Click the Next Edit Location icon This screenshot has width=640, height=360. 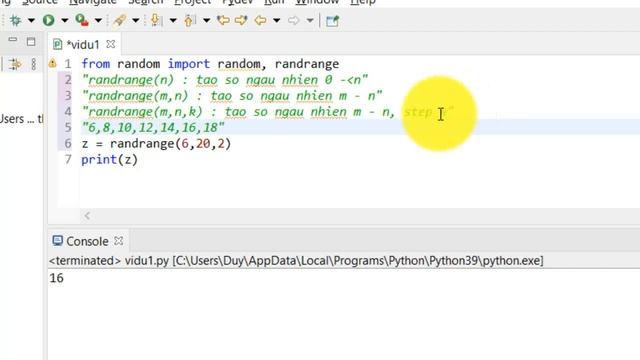241,20
